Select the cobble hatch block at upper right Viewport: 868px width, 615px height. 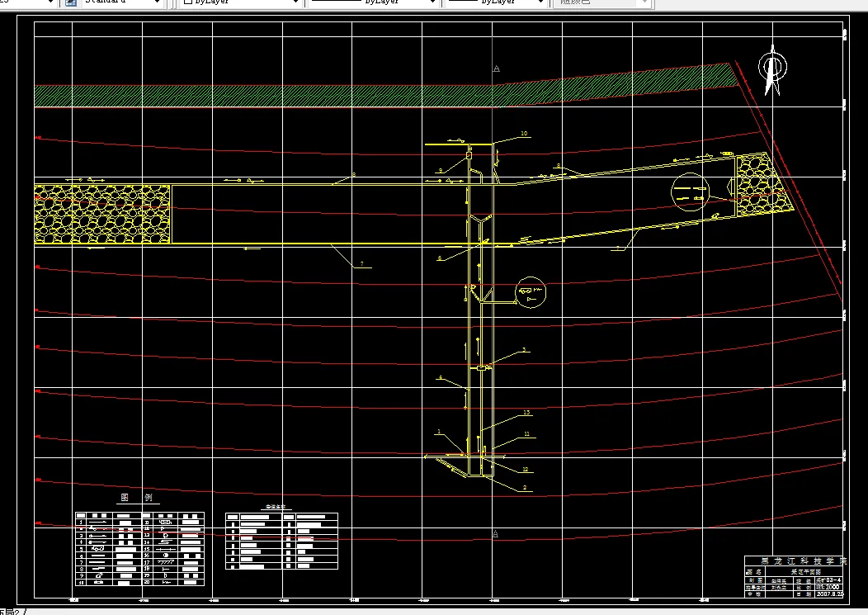coord(765,185)
